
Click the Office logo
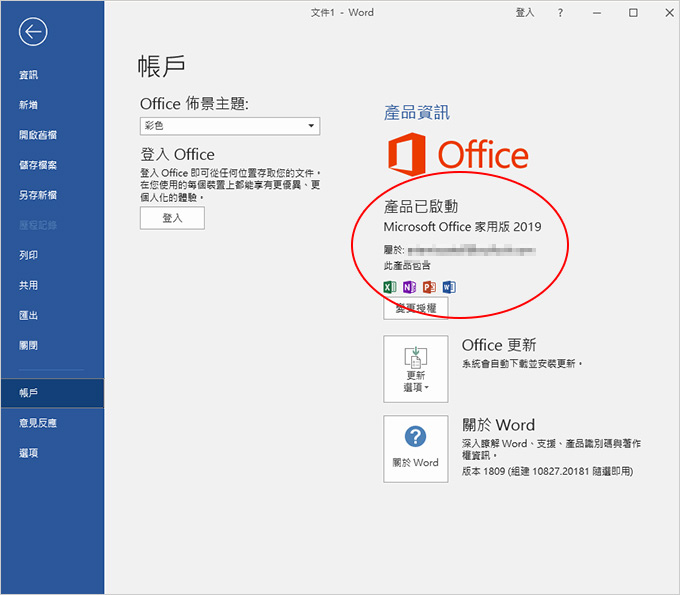458,154
